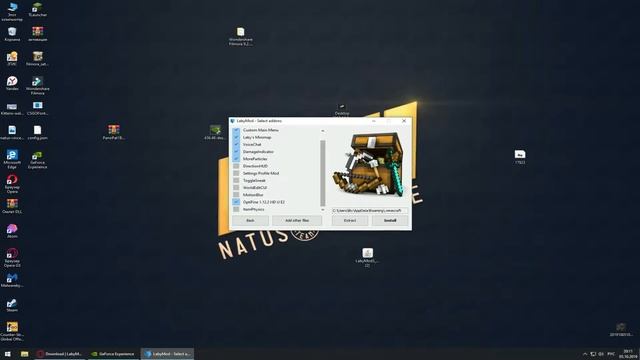The width and height of the screenshot is (640, 360).
Task: Enable the DirectionHUD addon checkbox
Action: [236, 166]
